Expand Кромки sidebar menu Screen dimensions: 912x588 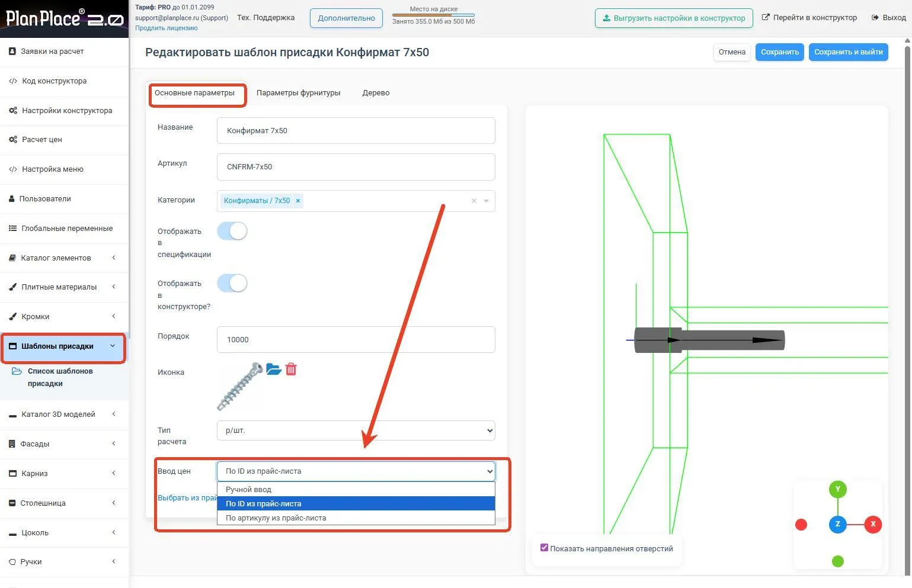pyautogui.click(x=64, y=317)
